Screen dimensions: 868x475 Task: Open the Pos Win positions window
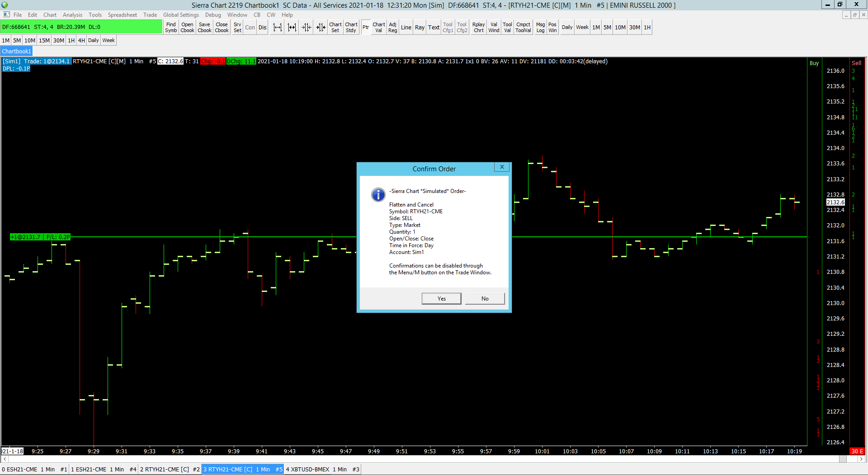[552, 27]
